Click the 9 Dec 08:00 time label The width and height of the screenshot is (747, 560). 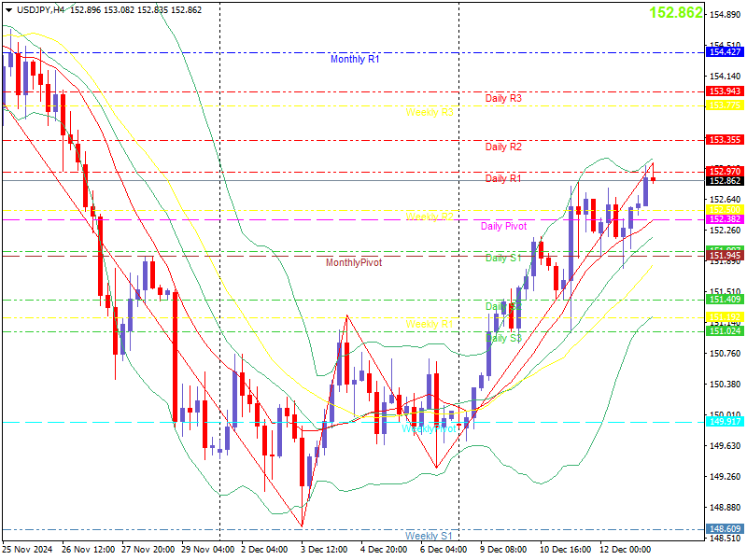(503, 550)
